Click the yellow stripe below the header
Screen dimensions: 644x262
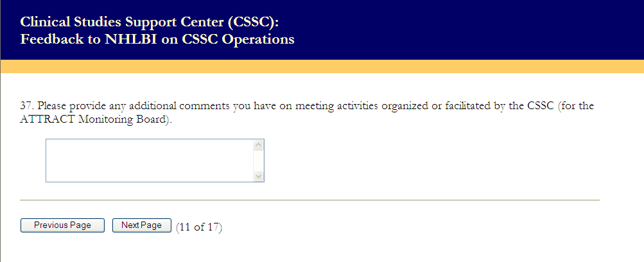321,67
